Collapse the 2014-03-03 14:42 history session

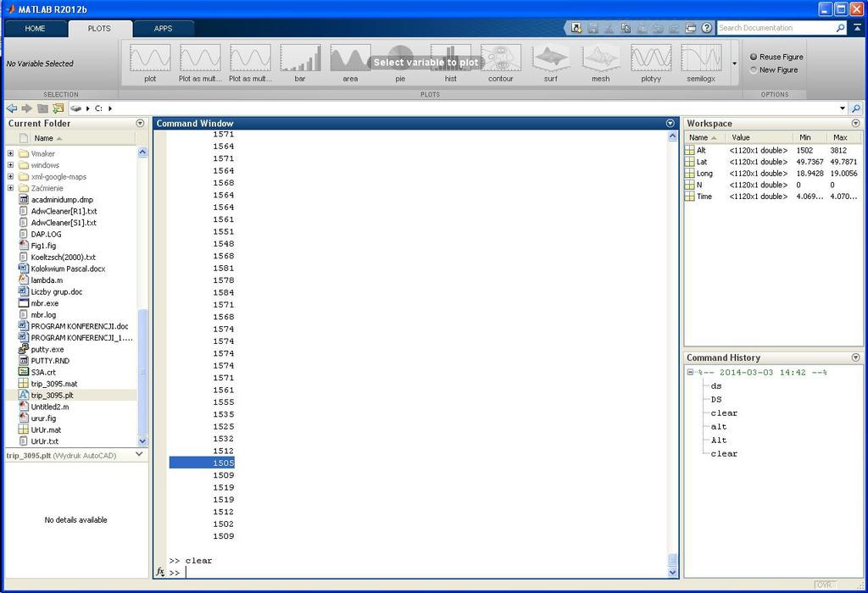click(690, 372)
